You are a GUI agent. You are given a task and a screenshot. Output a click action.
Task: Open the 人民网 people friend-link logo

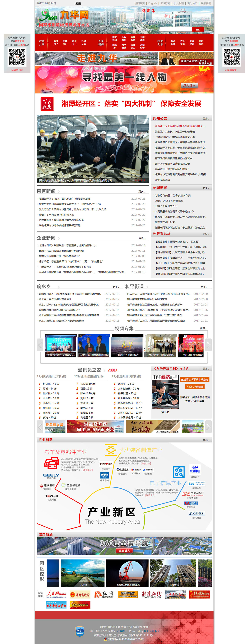56,594
